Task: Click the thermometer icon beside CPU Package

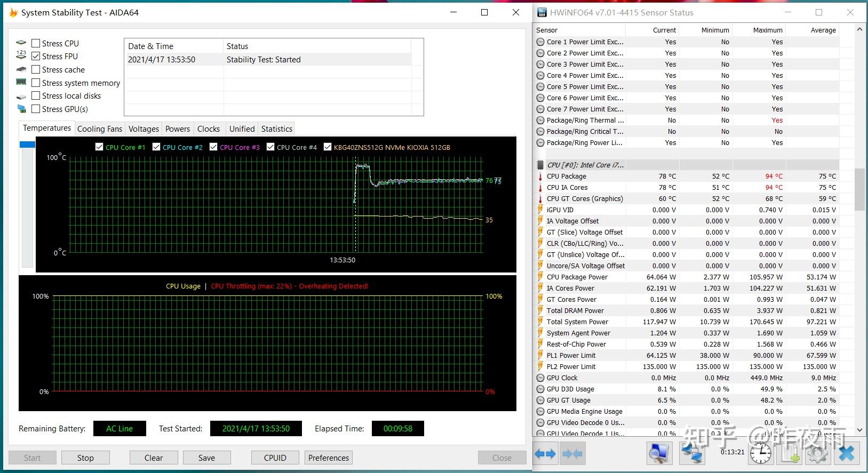Action: (x=540, y=177)
